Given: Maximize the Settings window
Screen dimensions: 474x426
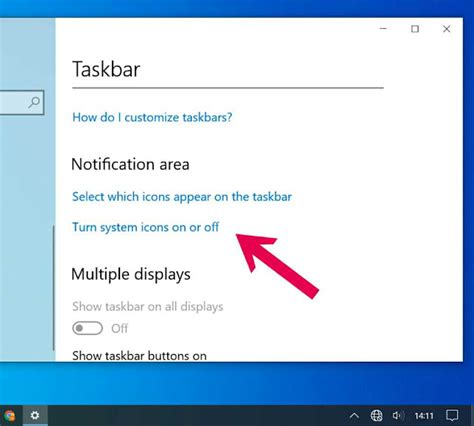Looking at the screenshot, I should (x=415, y=29).
